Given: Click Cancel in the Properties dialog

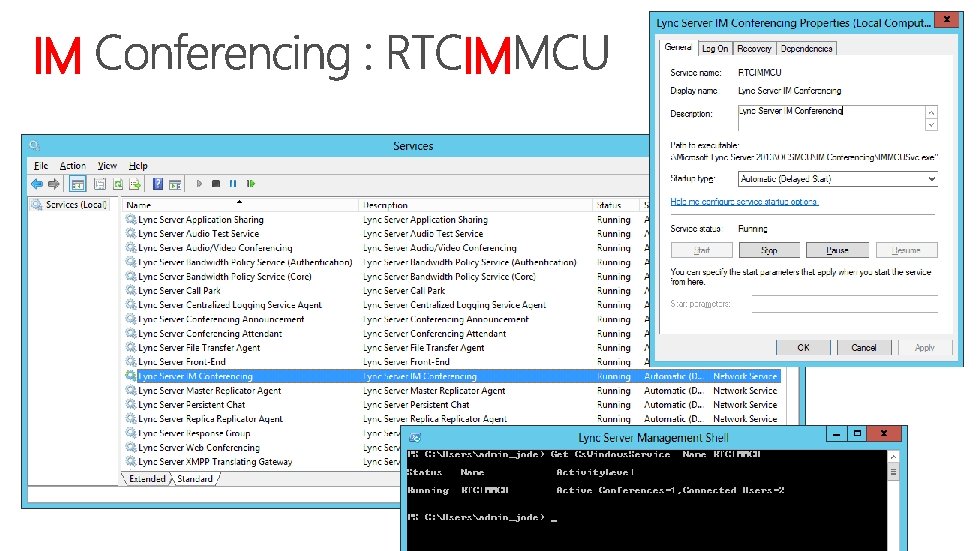Looking at the screenshot, I should click(863, 348).
